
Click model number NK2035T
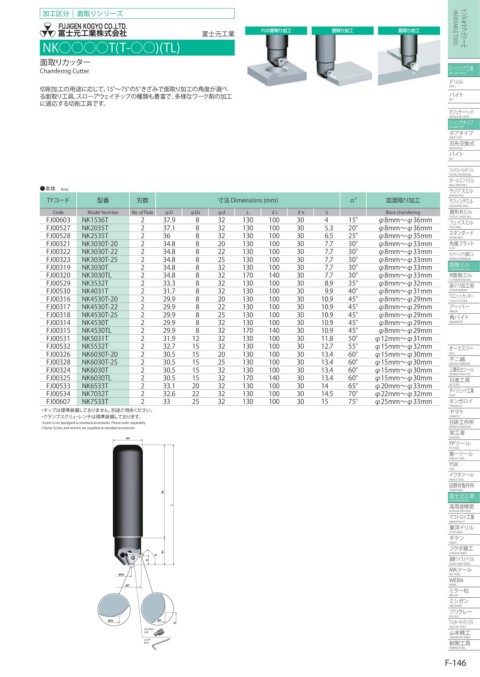tap(95, 228)
